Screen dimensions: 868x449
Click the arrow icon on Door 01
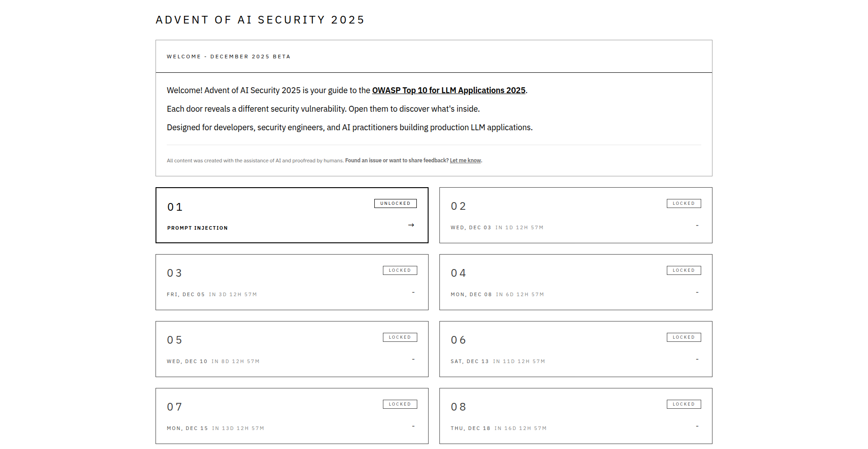(411, 225)
